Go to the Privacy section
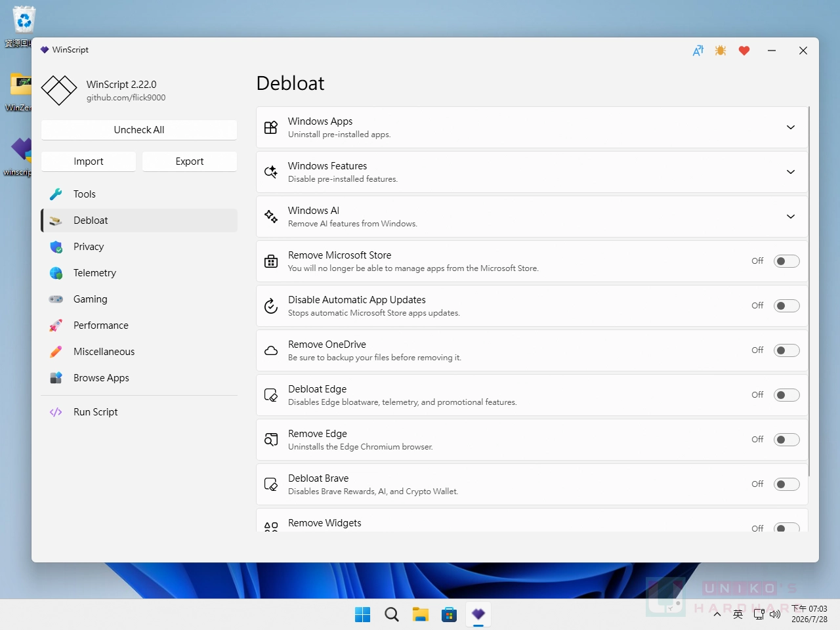Screen dimensions: 840x630 click(x=139, y=247)
